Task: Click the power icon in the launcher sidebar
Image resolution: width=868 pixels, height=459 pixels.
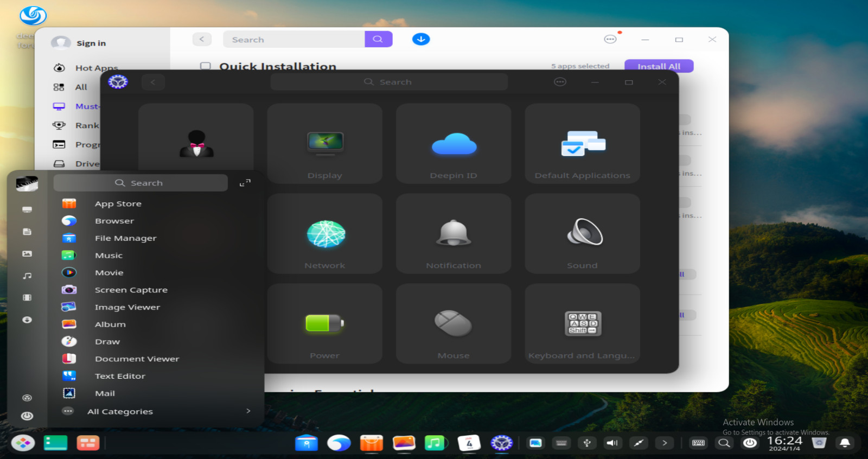Action: click(27, 416)
